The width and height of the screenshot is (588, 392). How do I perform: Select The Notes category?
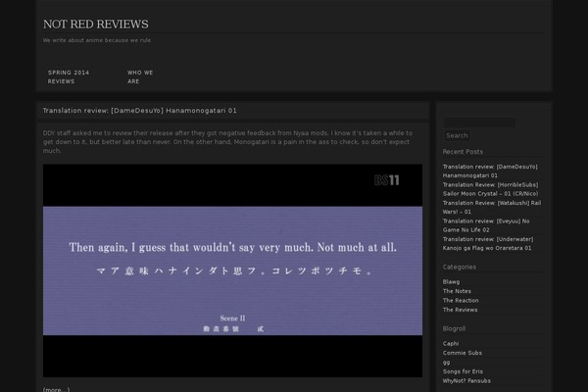point(457,291)
